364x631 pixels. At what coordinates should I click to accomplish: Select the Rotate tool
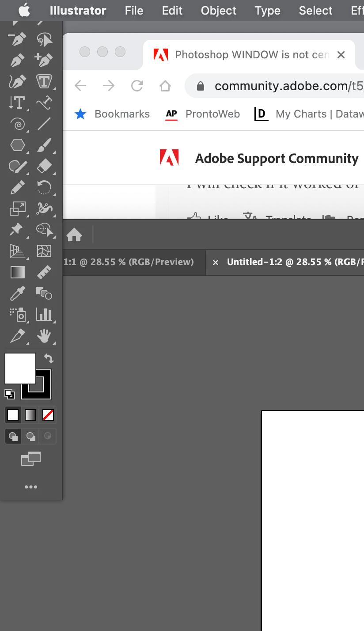(x=44, y=187)
